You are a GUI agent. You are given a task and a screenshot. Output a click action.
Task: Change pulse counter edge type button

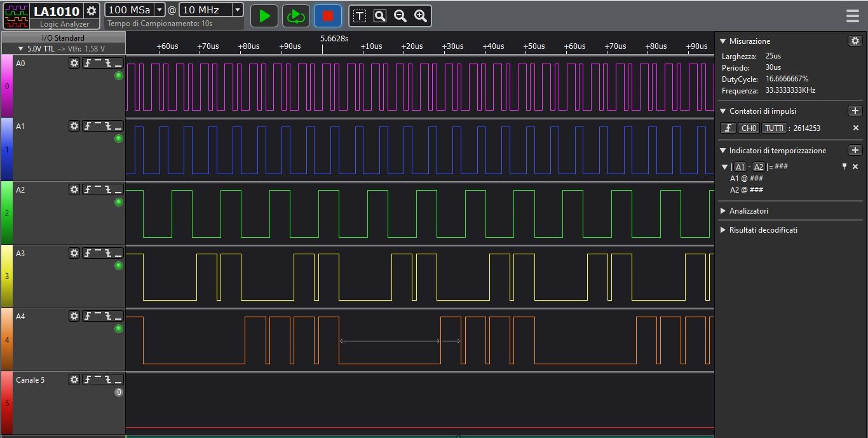point(728,128)
